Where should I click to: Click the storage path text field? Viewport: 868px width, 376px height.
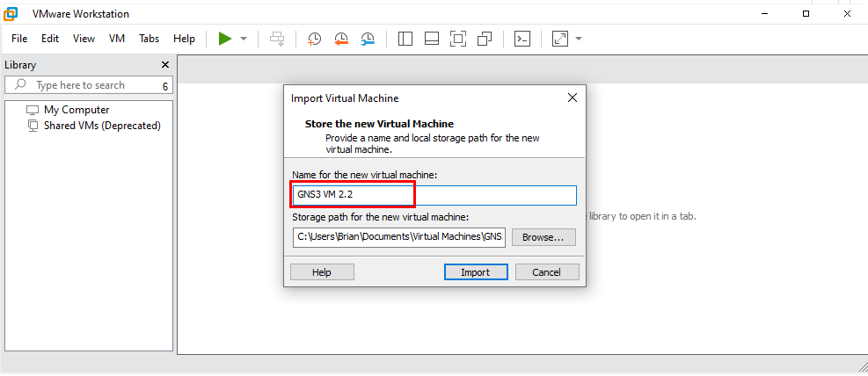click(x=399, y=237)
